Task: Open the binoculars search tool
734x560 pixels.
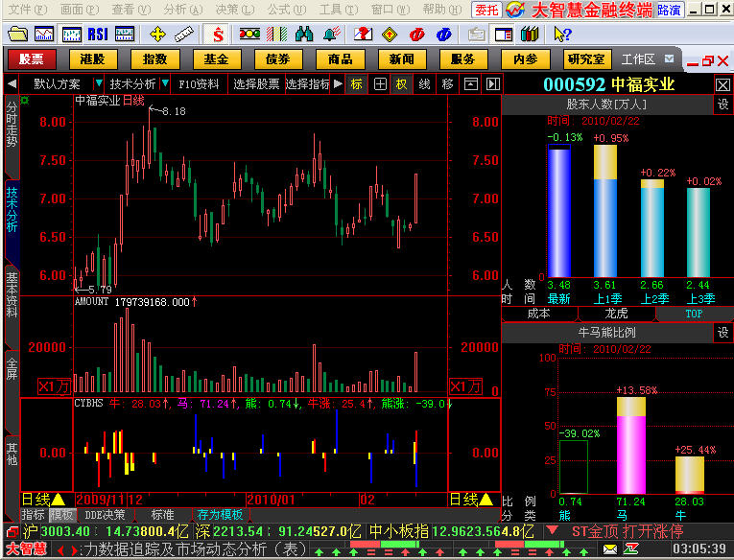Action: (x=304, y=34)
